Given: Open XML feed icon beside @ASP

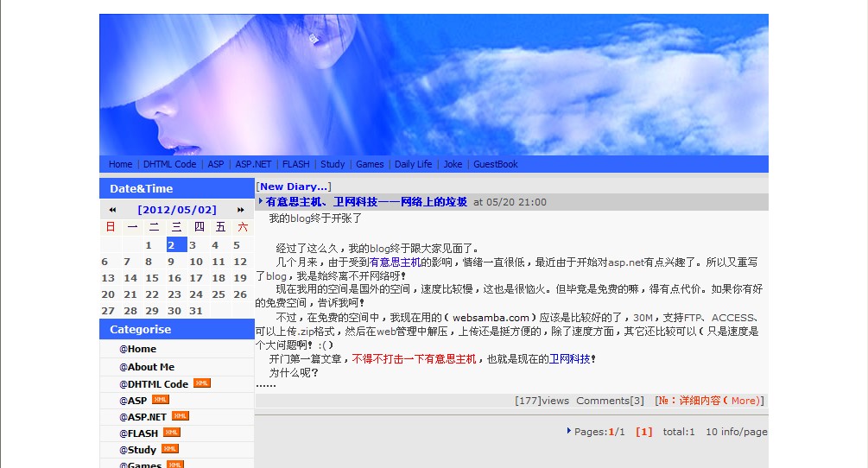Looking at the screenshot, I should tap(161, 400).
